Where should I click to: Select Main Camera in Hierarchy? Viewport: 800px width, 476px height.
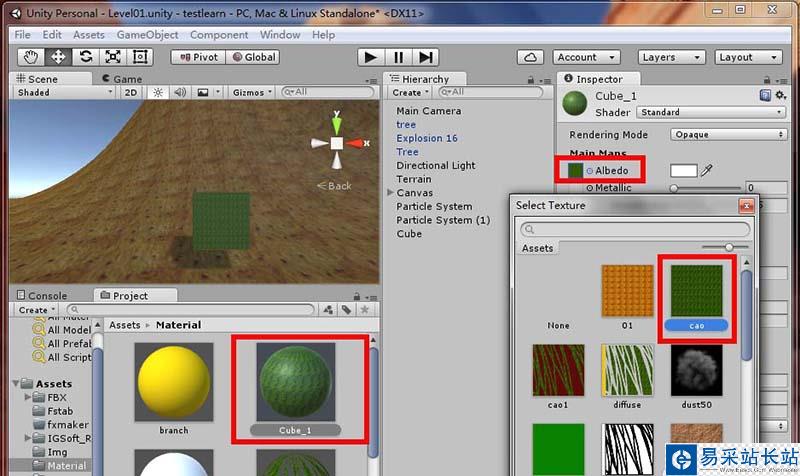coord(429,111)
